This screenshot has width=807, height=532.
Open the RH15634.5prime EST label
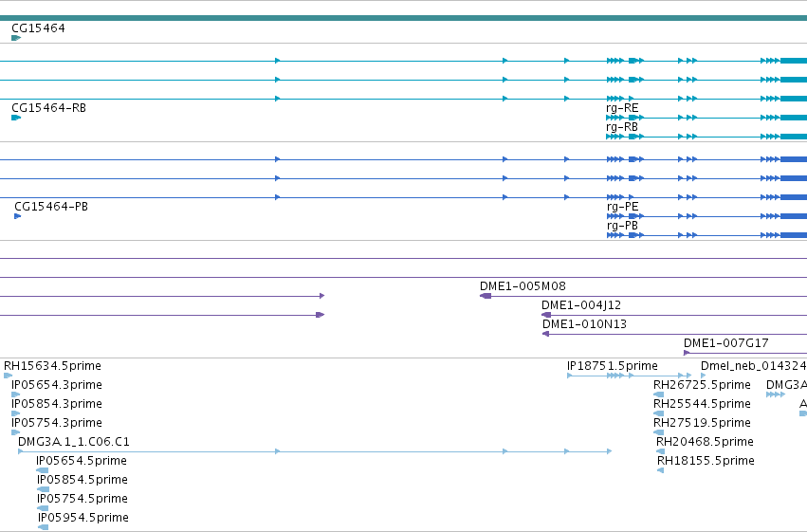[x=52, y=366]
